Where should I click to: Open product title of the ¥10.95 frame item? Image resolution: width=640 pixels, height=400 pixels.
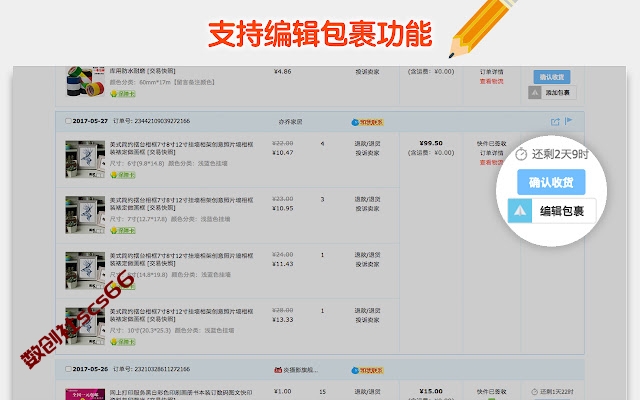click(181, 204)
